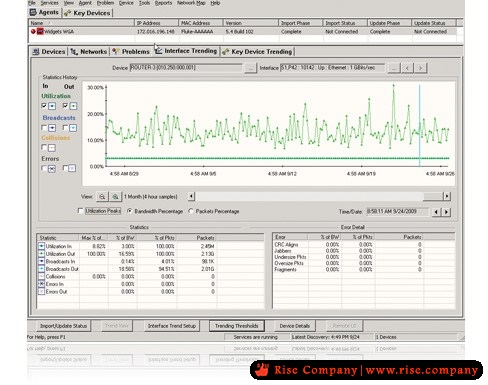Click the Problems tab icon

pos(116,51)
